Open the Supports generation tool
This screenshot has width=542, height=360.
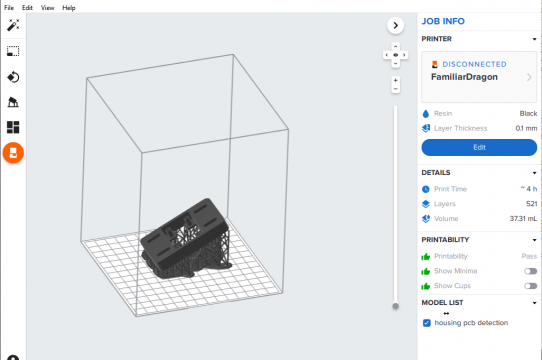pos(13,102)
